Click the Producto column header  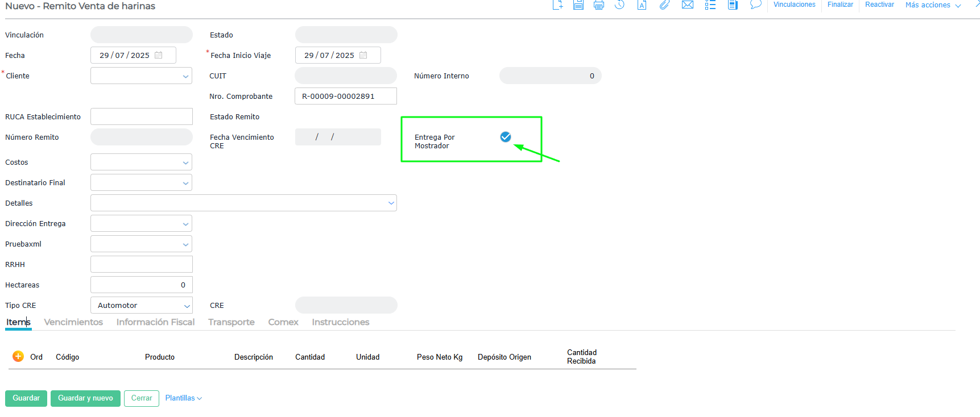(160, 357)
